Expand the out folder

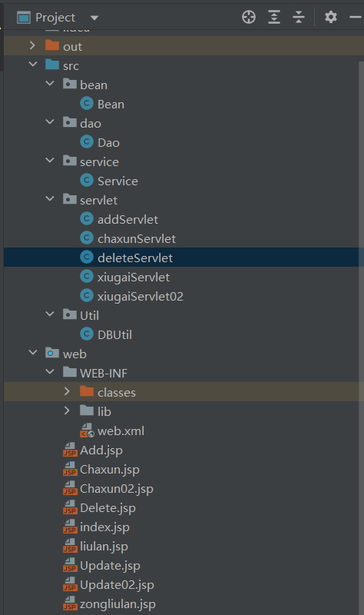[32, 46]
